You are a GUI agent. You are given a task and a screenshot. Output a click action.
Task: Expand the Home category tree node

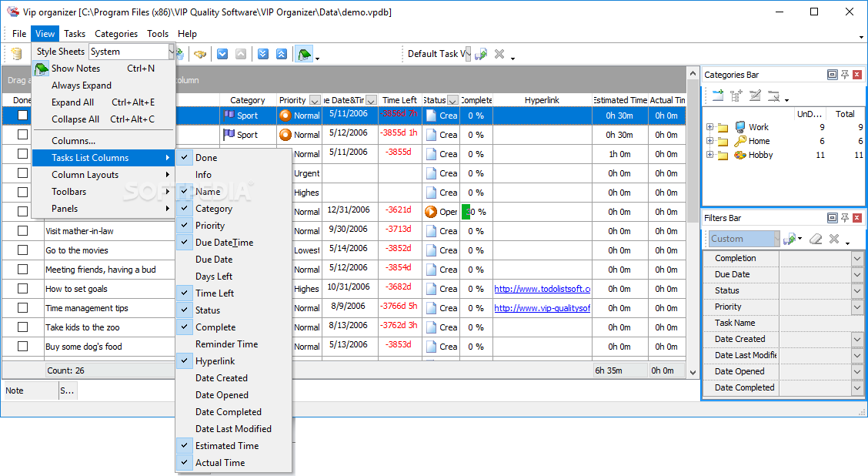tap(709, 141)
